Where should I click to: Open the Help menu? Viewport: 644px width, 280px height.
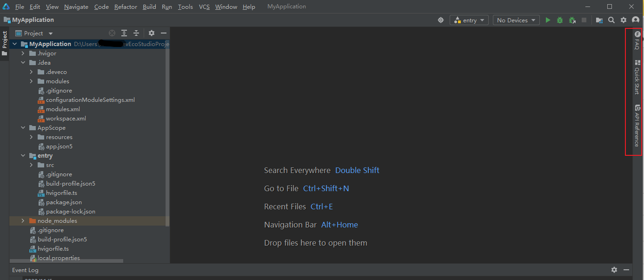point(249,7)
